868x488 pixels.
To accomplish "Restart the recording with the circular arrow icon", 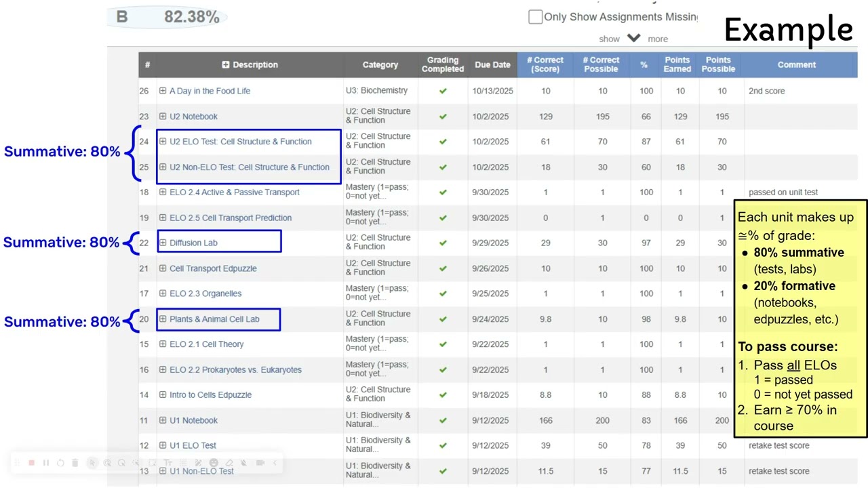I will click(x=60, y=463).
